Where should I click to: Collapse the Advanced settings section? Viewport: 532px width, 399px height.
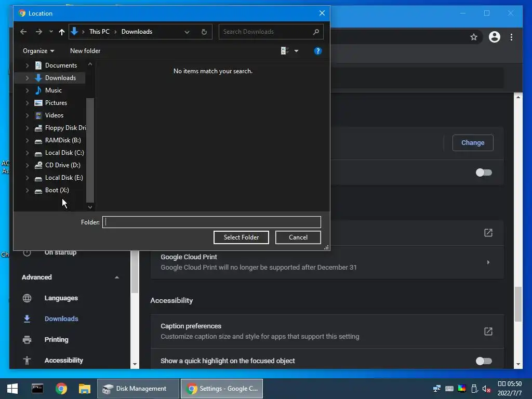pyautogui.click(x=117, y=277)
